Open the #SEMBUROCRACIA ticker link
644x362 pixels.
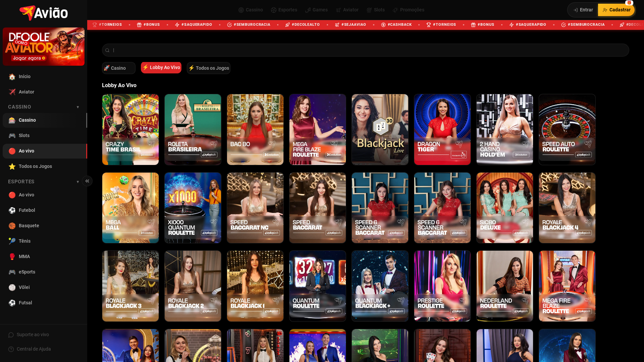[249, 25]
